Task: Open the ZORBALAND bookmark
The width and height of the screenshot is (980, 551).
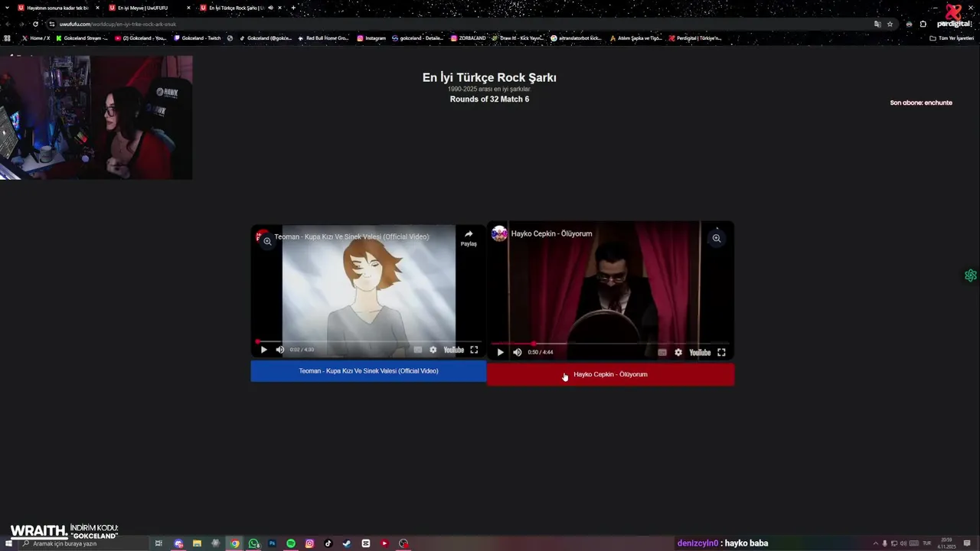Action: point(469,38)
